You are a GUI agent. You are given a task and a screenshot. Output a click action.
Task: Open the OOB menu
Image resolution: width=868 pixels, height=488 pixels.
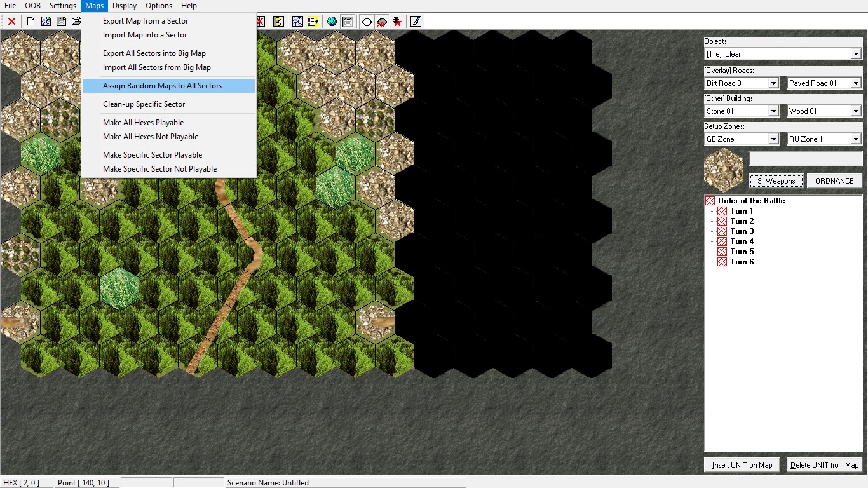[x=32, y=6]
